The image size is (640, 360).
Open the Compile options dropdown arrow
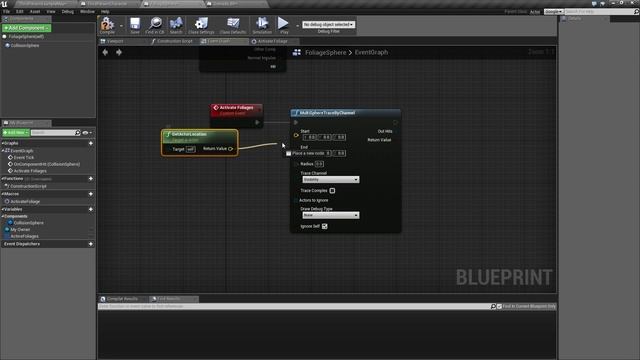click(x=121, y=26)
